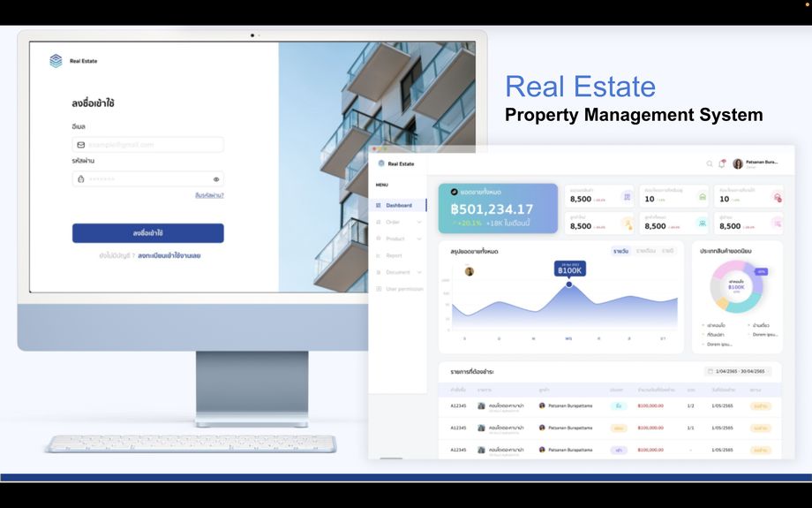This screenshot has width=812, height=508.
Task: Switch chart to รายปี yearly tab
Action: 667,251
